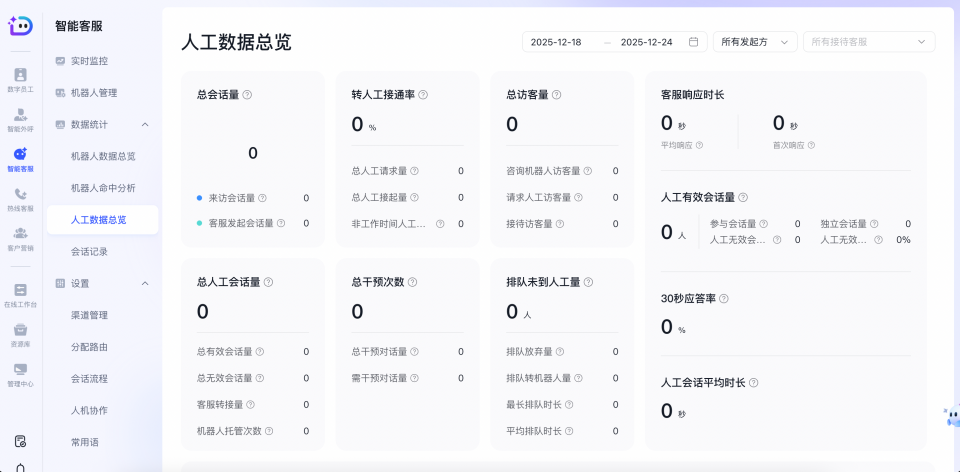960x472 pixels.
Task: Open the 所有接待客服 dropdown
Action: pyautogui.click(x=868, y=42)
